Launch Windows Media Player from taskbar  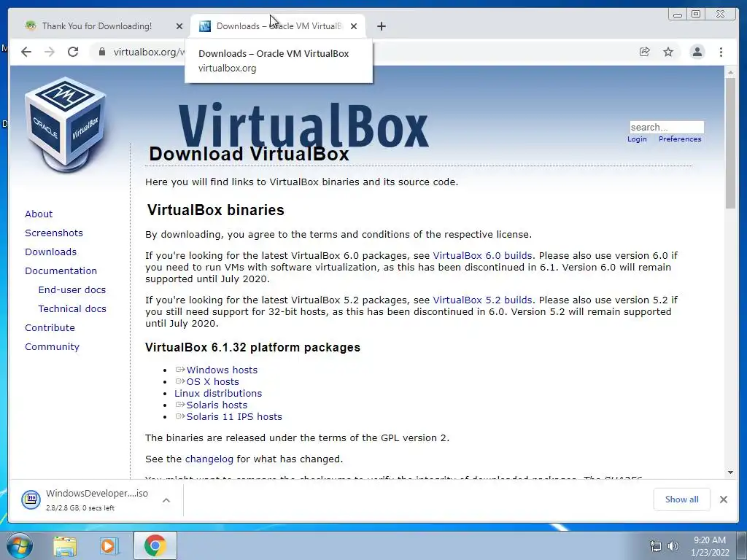coord(109,545)
